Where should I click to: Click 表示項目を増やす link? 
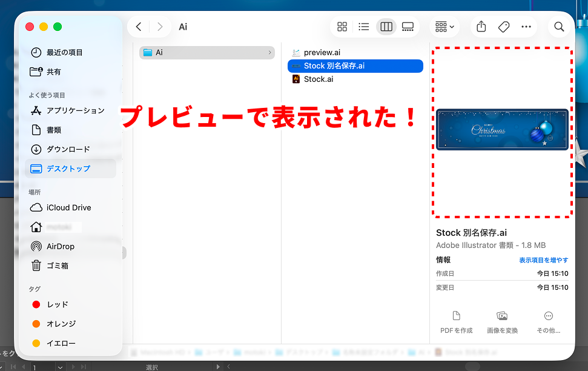coord(543,260)
